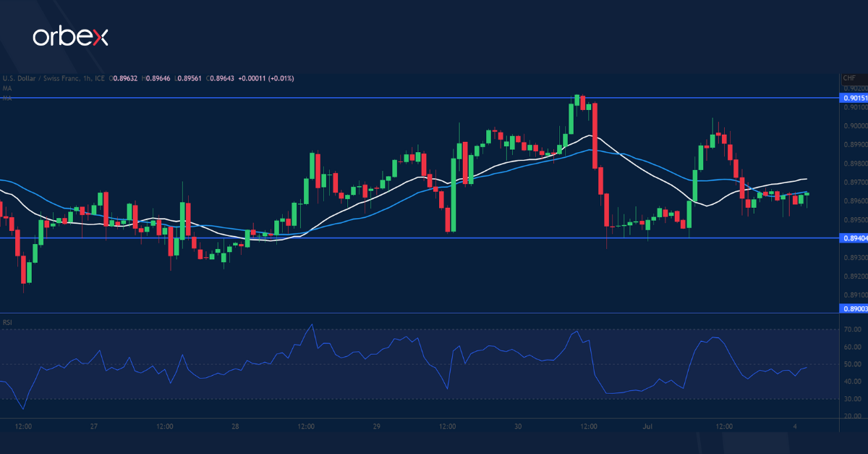This screenshot has width=868, height=454.
Task: Click the Orbex logo
Action: click(x=70, y=38)
